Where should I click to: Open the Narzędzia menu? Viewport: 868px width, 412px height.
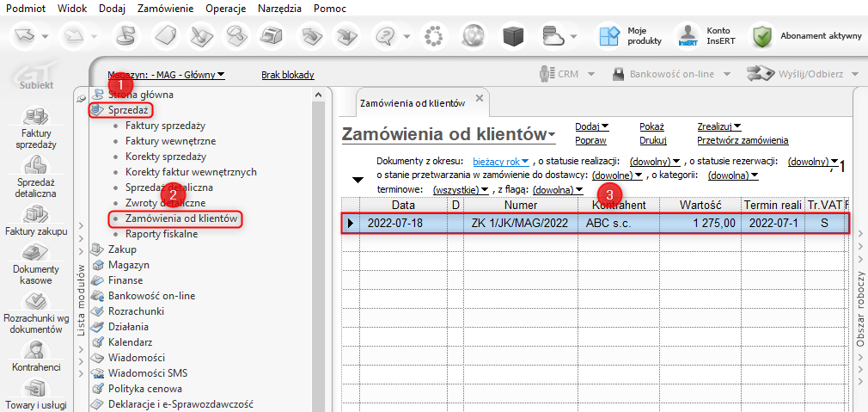(279, 9)
